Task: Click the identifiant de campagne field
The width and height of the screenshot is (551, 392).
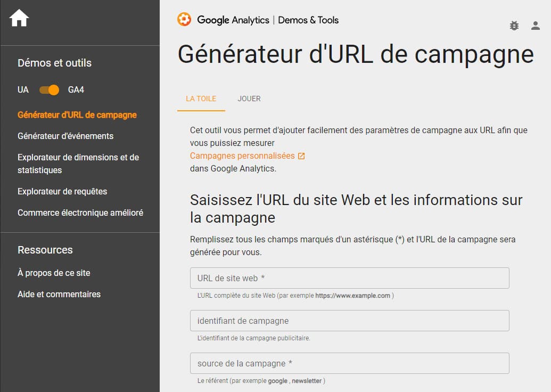Action: pyautogui.click(x=349, y=321)
